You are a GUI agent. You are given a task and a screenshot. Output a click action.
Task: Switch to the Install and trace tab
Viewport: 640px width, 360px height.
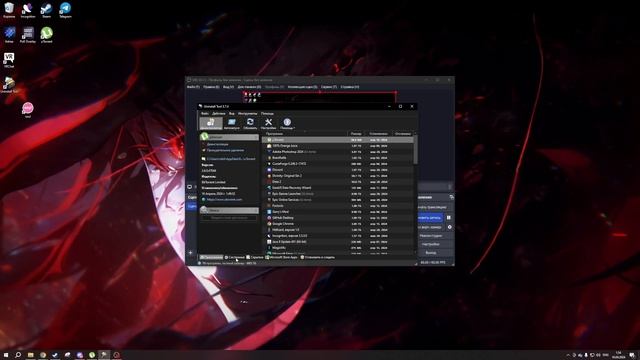pos(318,257)
